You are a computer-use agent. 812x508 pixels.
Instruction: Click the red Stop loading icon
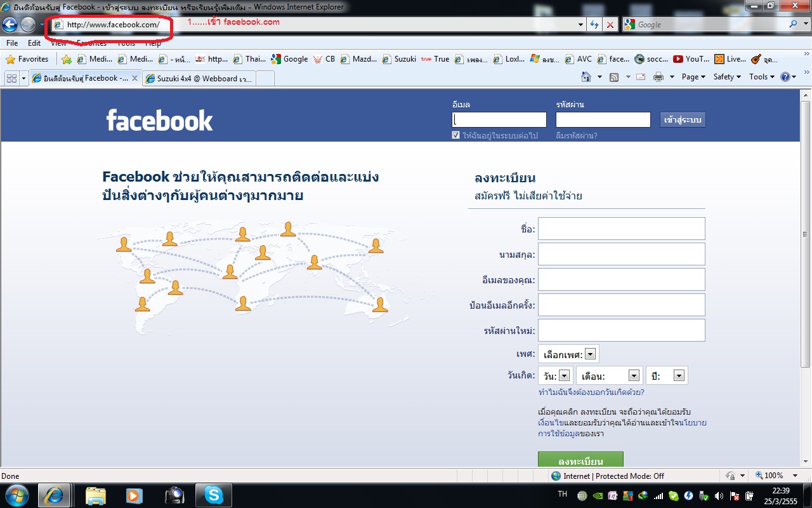[x=610, y=25]
